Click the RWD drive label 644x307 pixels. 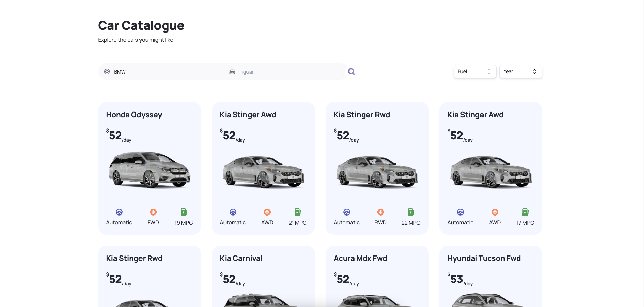tap(381, 222)
